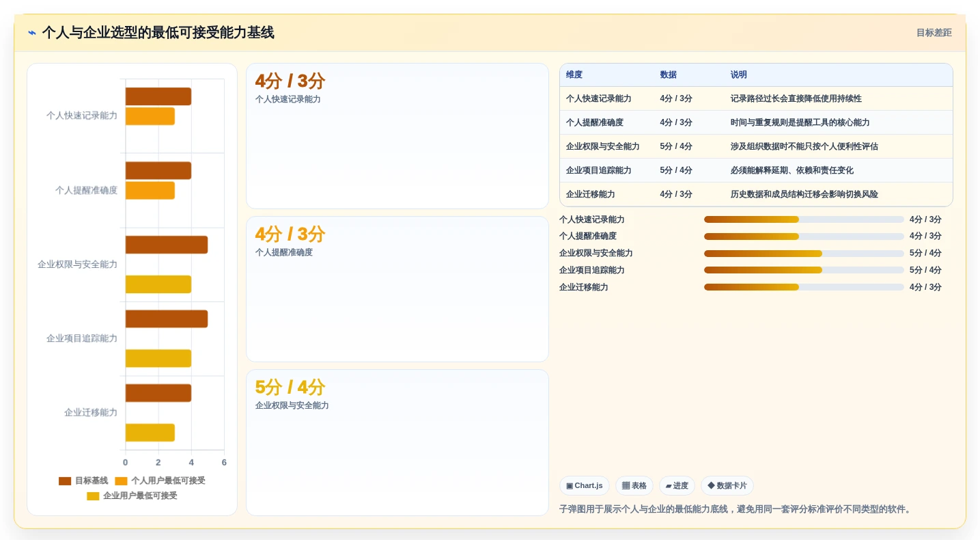Toggle the 目标基线 legend swatch
Viewport: 980px width, 540px height.
[x=65, y=481]
